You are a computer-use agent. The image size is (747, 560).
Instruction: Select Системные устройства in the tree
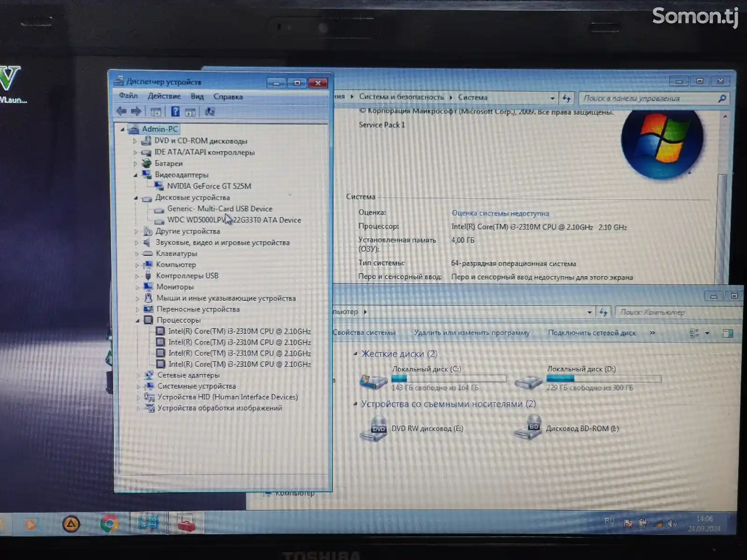point(197,386)
